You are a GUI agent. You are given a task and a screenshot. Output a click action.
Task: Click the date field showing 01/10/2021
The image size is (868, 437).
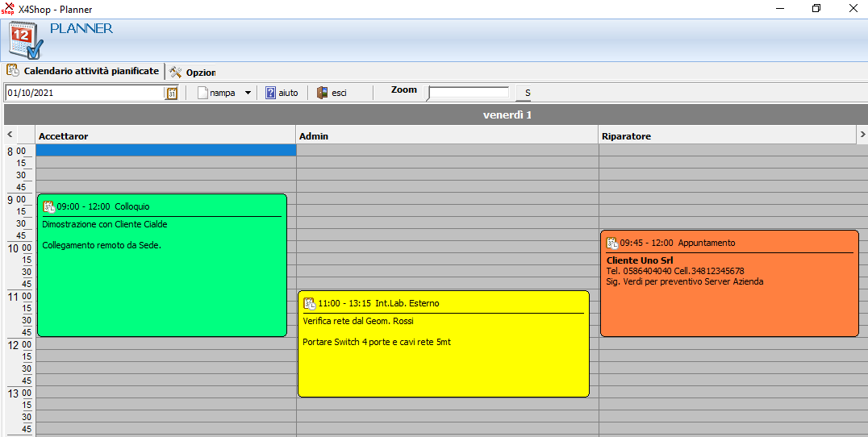point(84,93)
